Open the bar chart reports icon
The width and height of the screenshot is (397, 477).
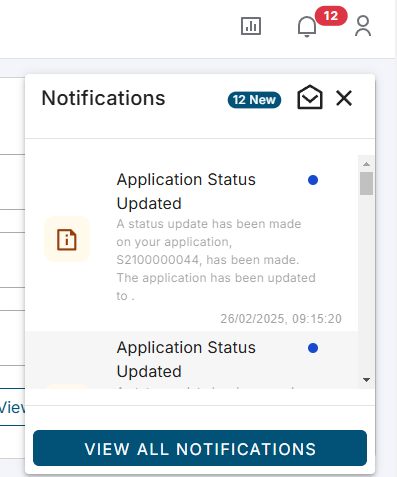[251, 26]
